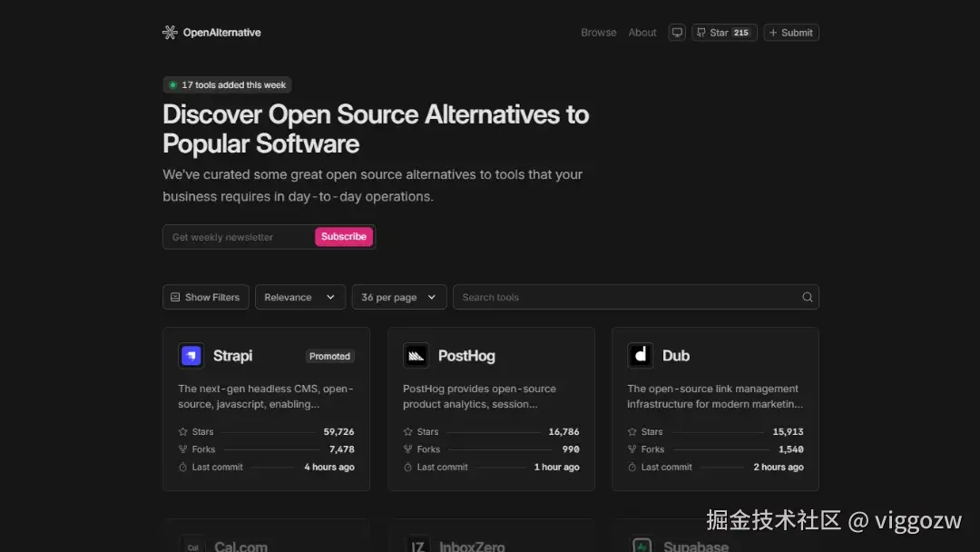Click the PostHog Forks fork icon
Screen dimensions: 980x552
[x=407, y=448]
